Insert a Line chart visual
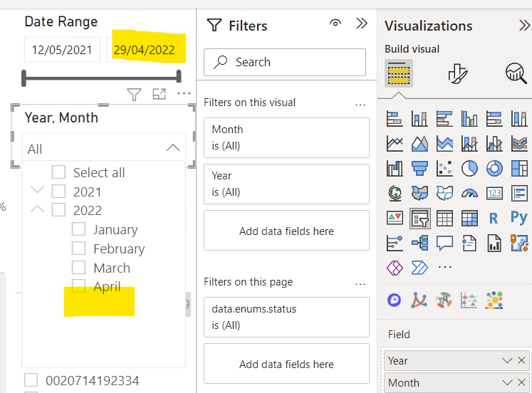532x393 pixels. 395,144
